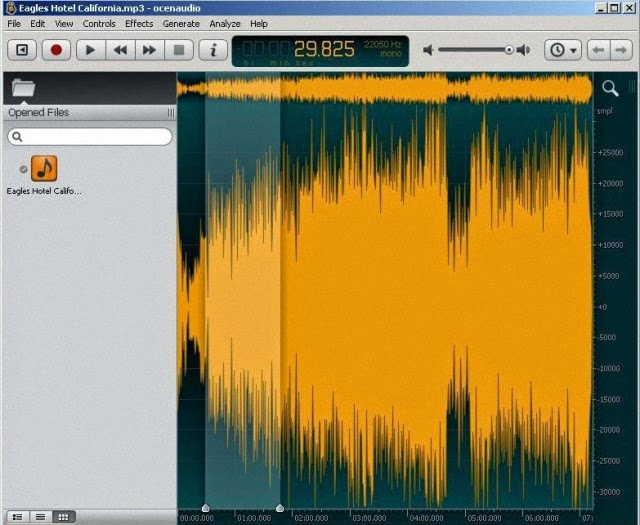Click the 06:00.000 timeline label
Screen dimensions: 640x525
coord(542,518)
